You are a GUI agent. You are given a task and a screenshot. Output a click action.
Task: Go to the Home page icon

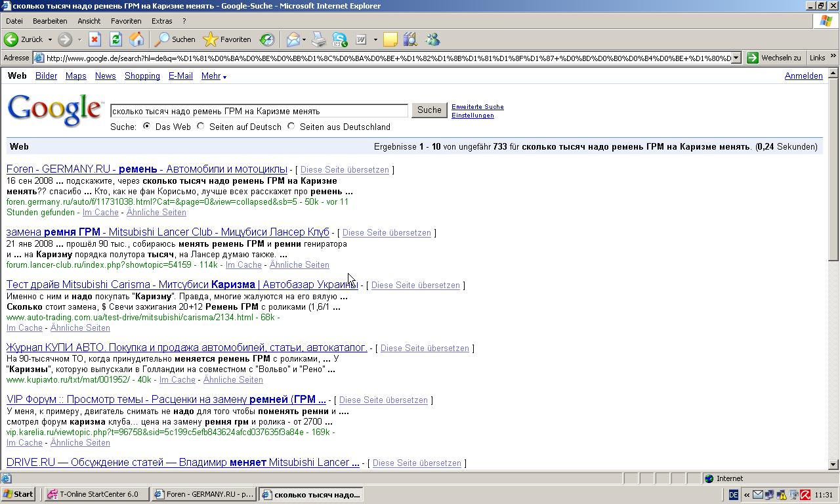click(x=136, y=39)
